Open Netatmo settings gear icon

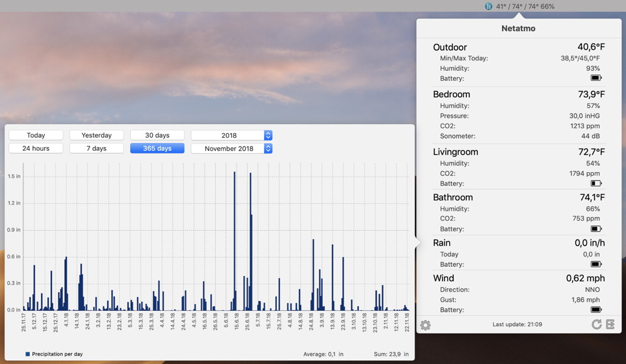(x=425, y=325)
